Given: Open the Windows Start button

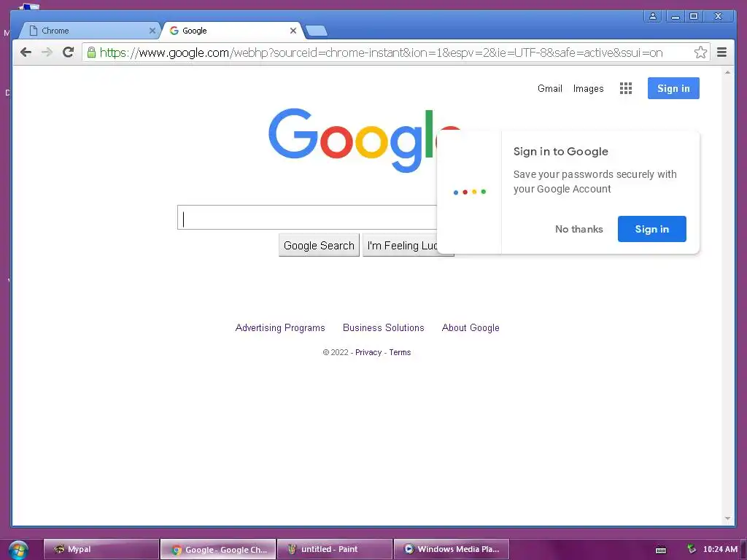Looking at the screenshot, I should tap(18, 550).
